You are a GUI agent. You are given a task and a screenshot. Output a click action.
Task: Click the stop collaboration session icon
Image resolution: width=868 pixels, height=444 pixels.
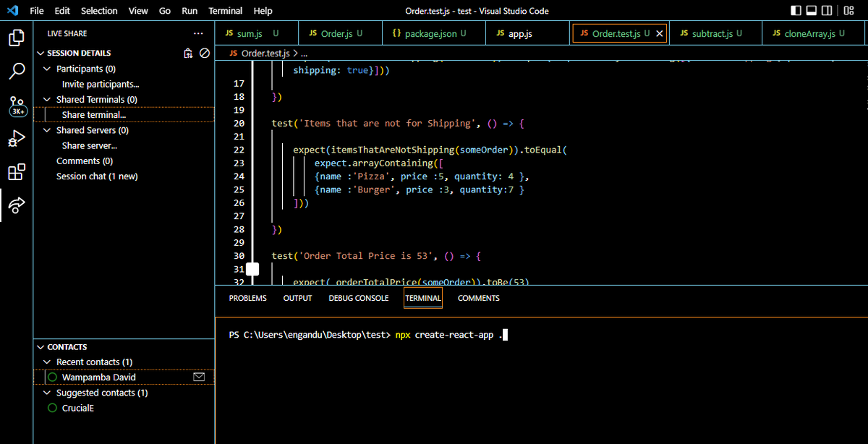click(205, 53)
